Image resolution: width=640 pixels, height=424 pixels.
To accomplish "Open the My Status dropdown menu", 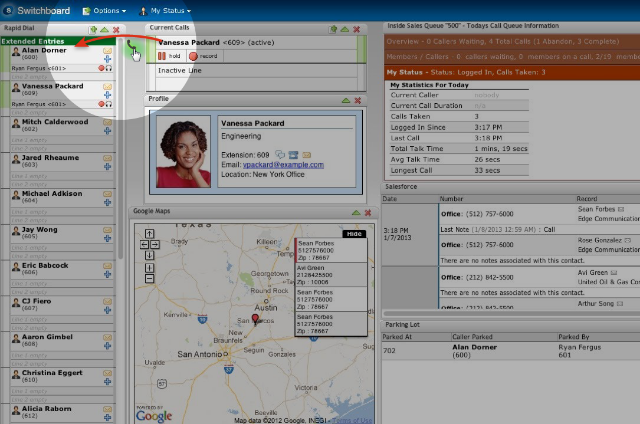I will tap(165, 11).
